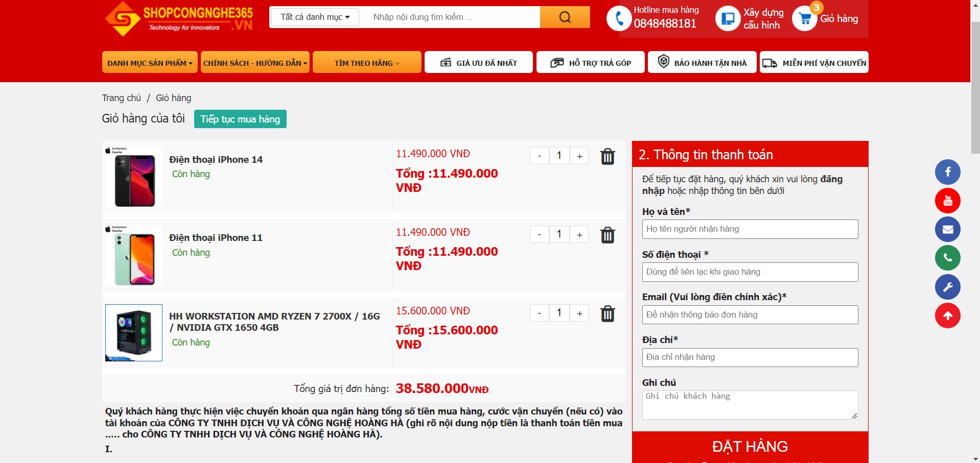
Task: Click the Bảo hành tận nhà label
Action: tap(710, 63)
